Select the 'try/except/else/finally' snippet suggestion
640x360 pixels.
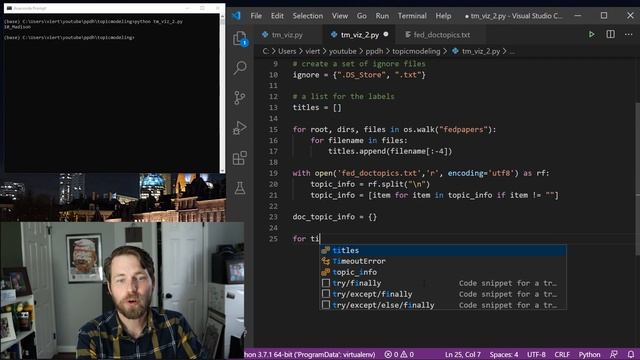point(443,305)
